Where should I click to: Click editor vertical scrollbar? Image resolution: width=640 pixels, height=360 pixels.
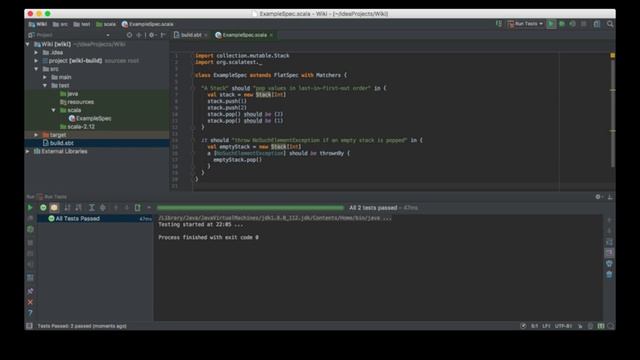click(x=613, y=113)
